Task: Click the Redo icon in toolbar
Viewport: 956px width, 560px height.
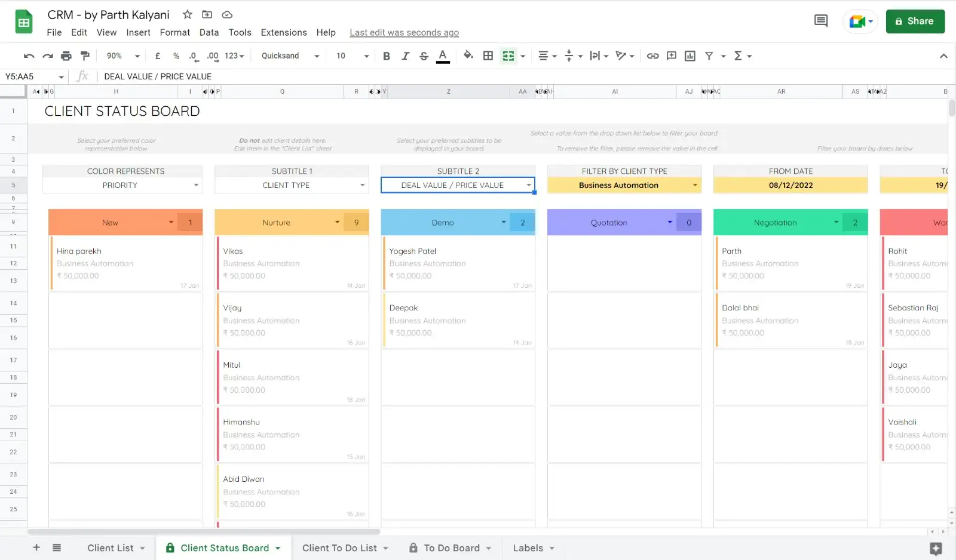Action: tap(48, 56)
